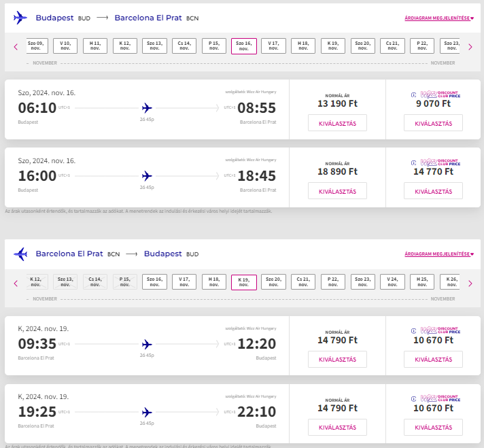Click the outbound plane icon beside Budapest

pos(20,18)
